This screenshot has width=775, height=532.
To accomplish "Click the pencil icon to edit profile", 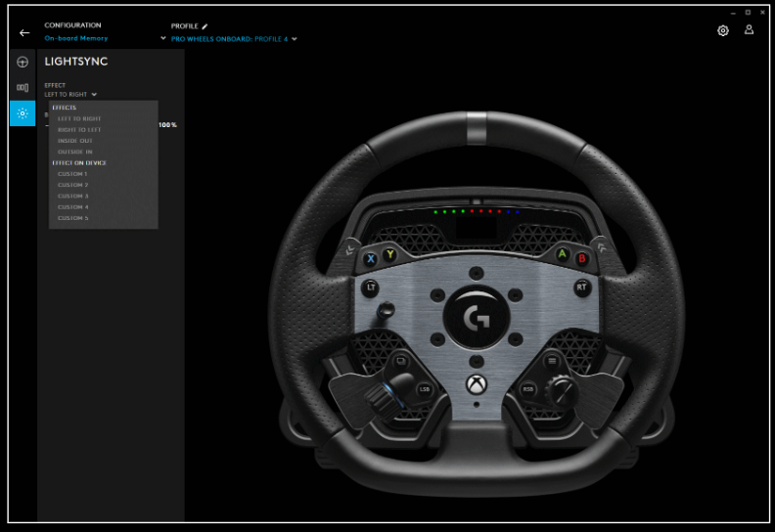I will 205,26.
